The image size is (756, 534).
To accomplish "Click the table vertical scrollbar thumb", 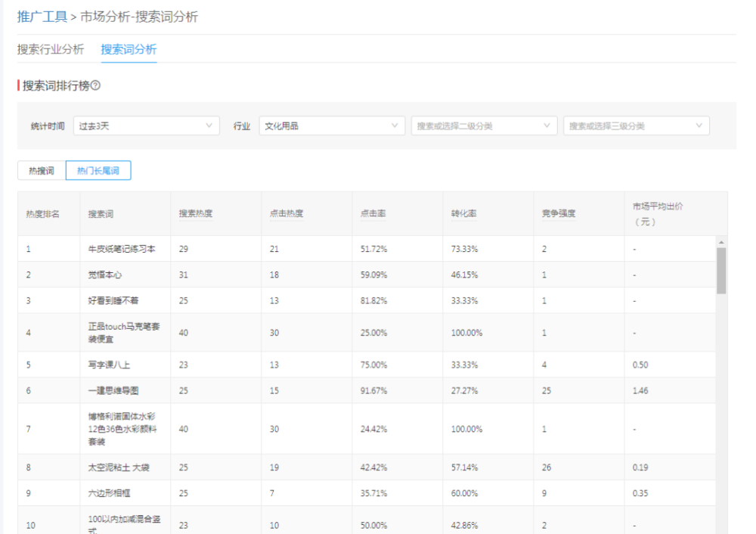I will click(x=721, y=271).
